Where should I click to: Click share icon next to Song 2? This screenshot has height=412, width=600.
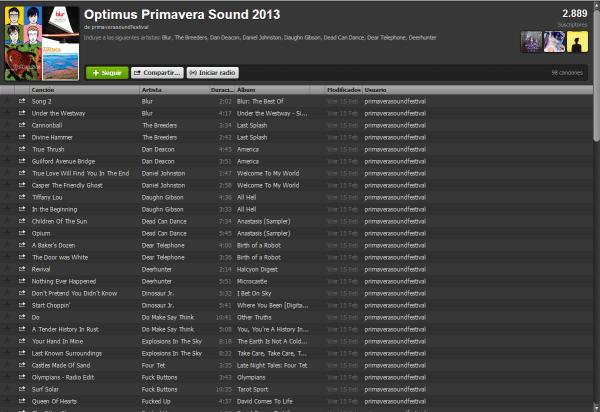(22, 101)
